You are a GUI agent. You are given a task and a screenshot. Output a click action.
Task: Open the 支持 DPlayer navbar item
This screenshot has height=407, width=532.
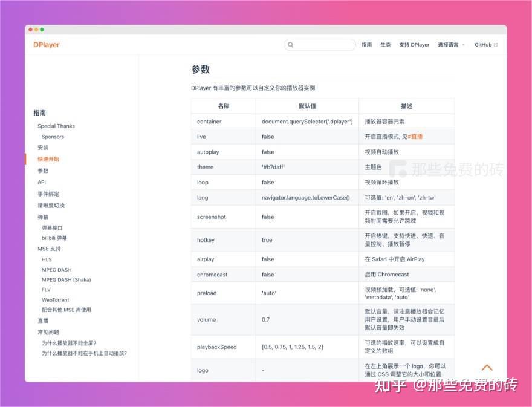pos(414,45)
